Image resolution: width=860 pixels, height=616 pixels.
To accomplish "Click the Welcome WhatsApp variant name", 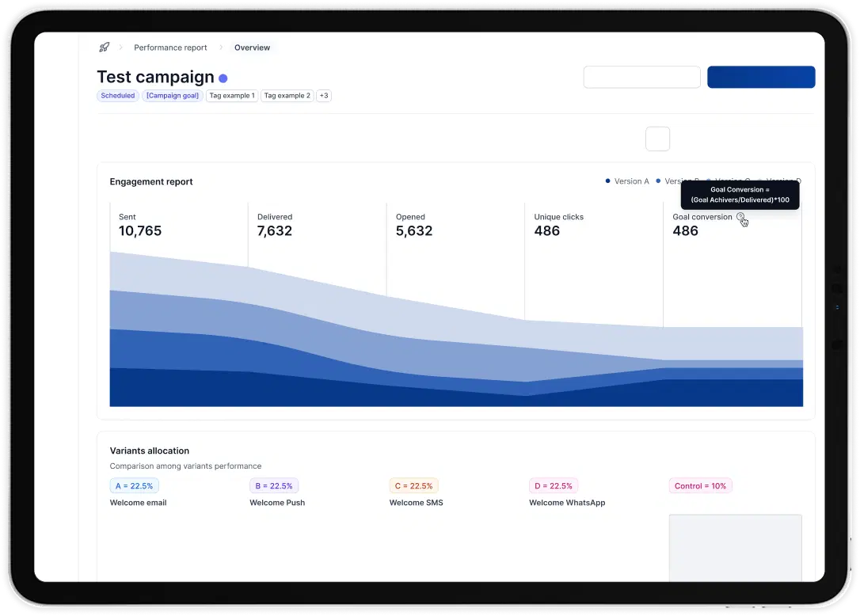I will [567, 503].
